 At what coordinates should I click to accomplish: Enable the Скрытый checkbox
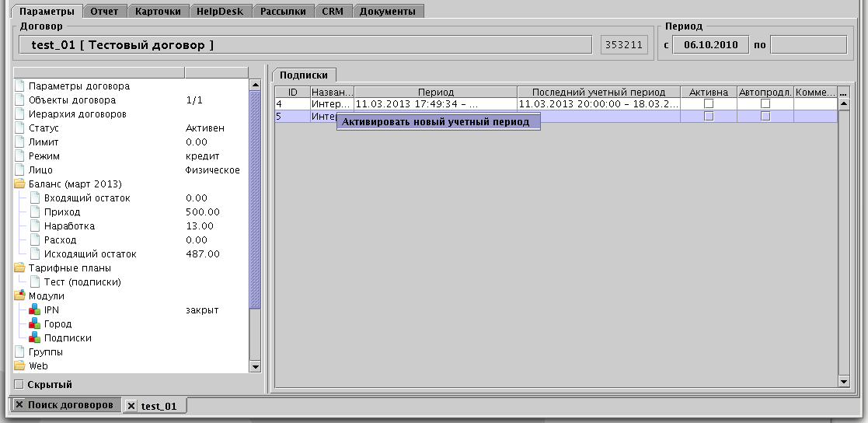tap(19, 385)
